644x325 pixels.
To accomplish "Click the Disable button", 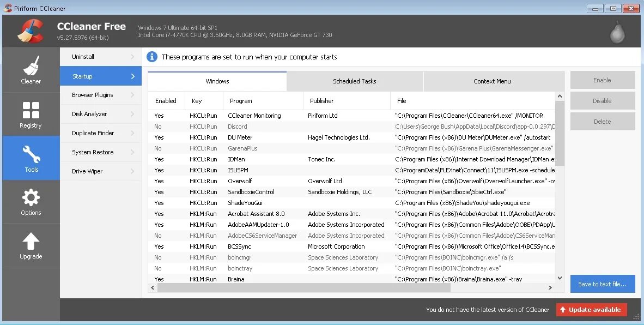I will pos(603,101).
